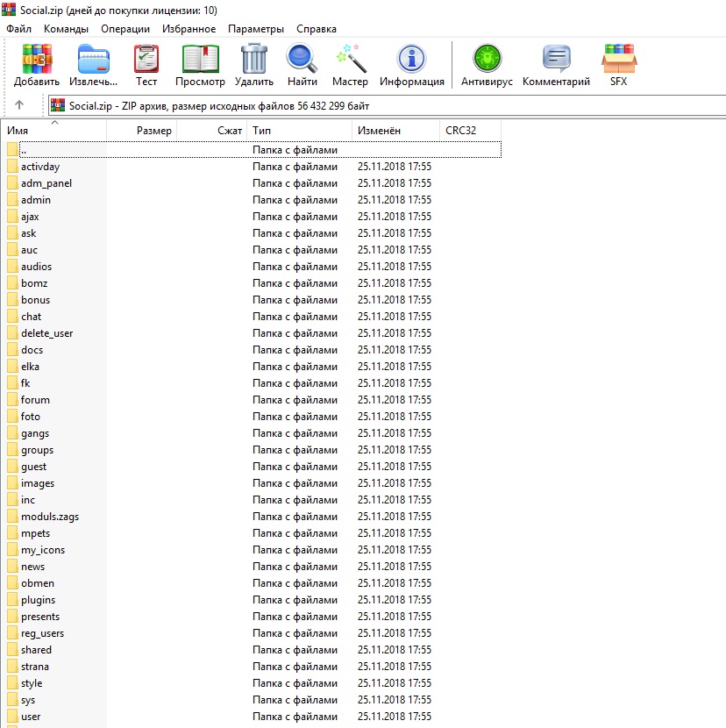Sort by Размер column header
This screenshot has width=726, height=728.
pyautogui.click(x=142, y=131)
